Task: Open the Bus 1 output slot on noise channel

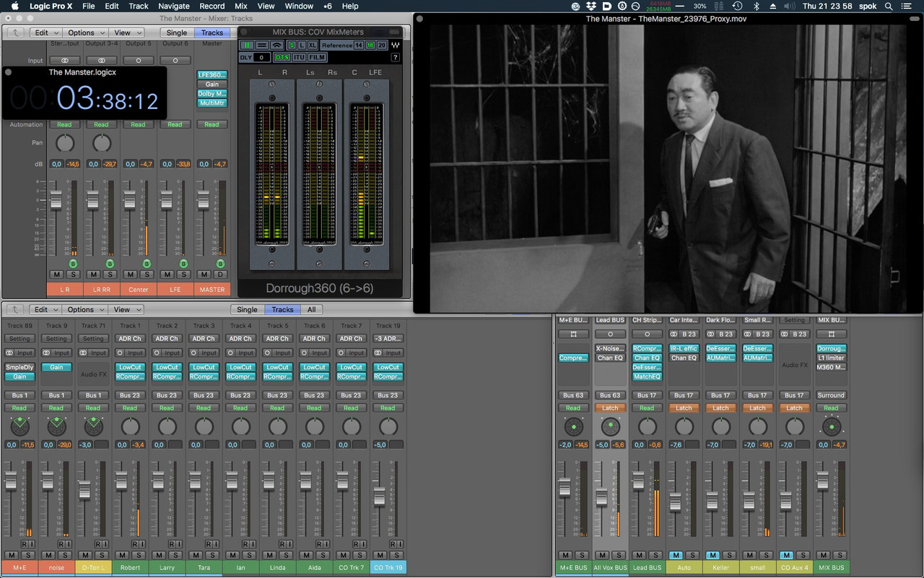Action: pyautogui.click(x=56, y=395)
